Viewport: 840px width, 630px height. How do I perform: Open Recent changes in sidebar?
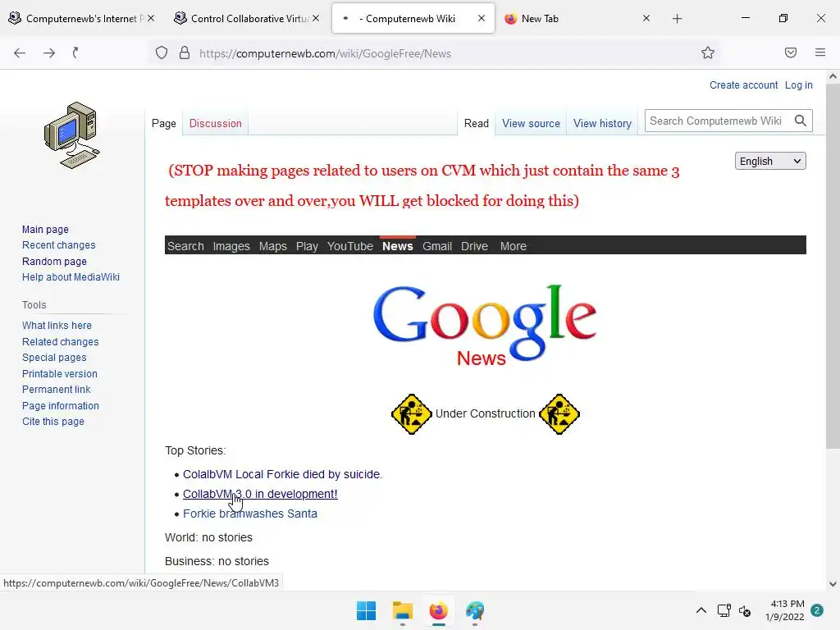click(x=59, y=244)
